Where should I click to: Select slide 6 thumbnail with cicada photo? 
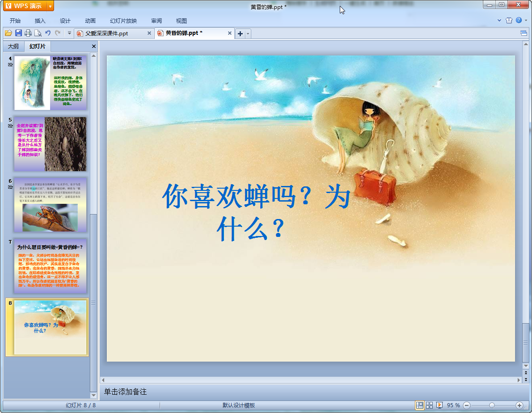tap(50, 205)
